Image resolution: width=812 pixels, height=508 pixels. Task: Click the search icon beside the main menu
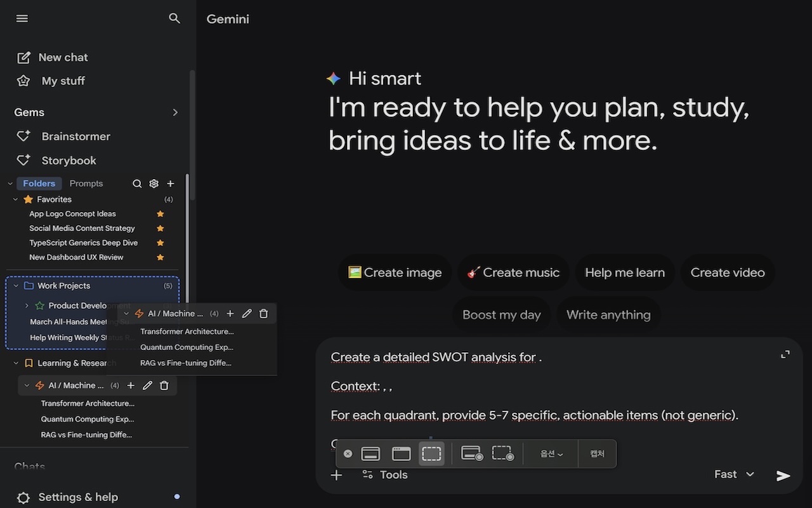(x=174, y=18)
